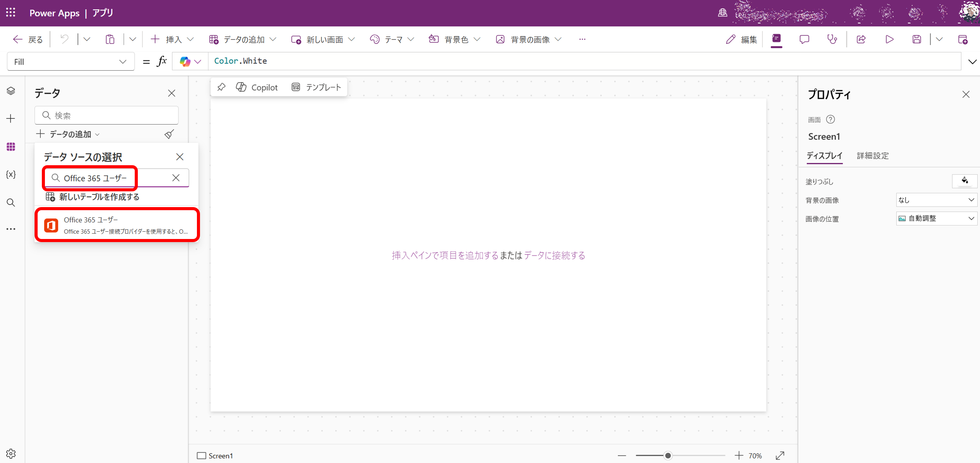980x463 pixels.
Task: Click the fit to window icon
Action: 780,456
